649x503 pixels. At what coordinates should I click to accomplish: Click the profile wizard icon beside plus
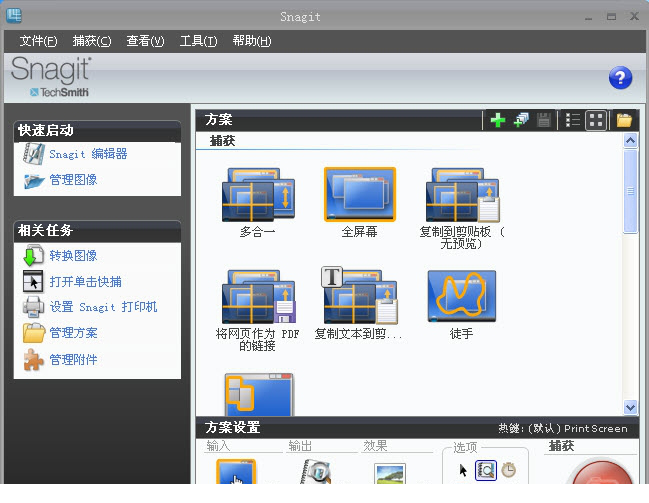(521, 120)
